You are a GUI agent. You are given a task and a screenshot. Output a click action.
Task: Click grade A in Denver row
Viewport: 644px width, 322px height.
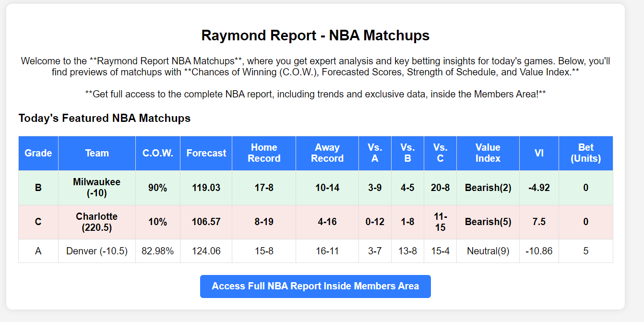[x=38, y=251]
